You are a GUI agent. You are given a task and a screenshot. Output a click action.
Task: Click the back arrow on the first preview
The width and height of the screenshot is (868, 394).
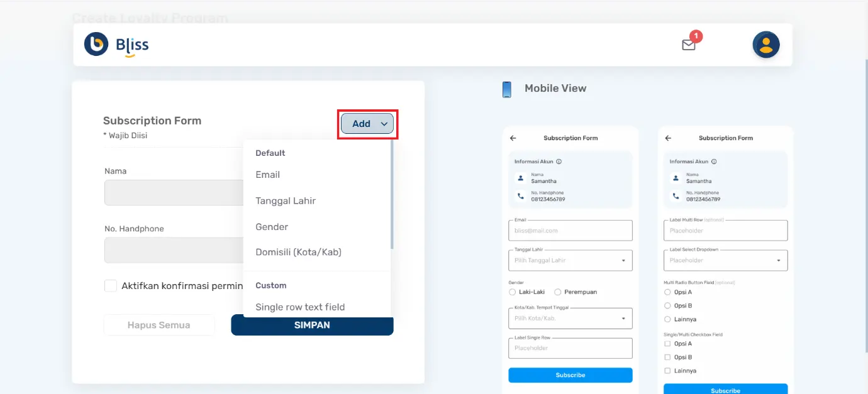coord(513,138)
